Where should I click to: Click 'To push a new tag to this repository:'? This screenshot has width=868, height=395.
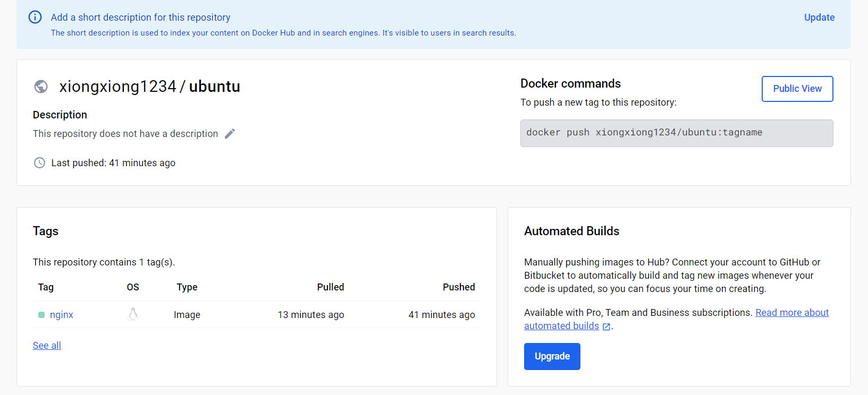pos(599,102)
